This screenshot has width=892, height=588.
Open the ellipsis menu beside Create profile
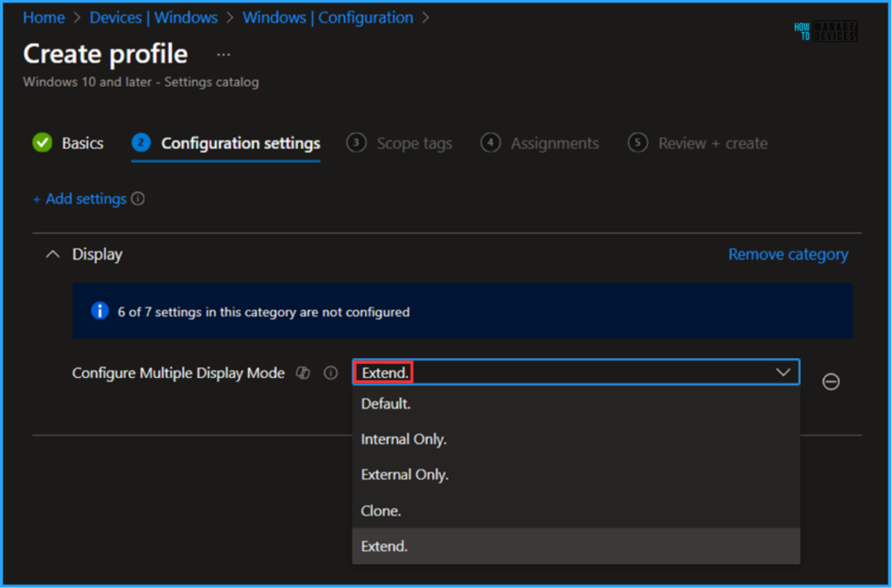224,55
